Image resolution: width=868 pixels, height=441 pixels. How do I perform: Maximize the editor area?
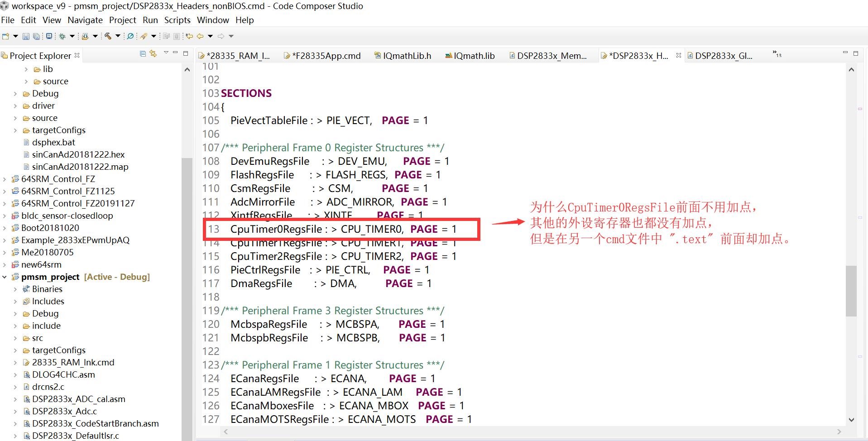point(856,53)
